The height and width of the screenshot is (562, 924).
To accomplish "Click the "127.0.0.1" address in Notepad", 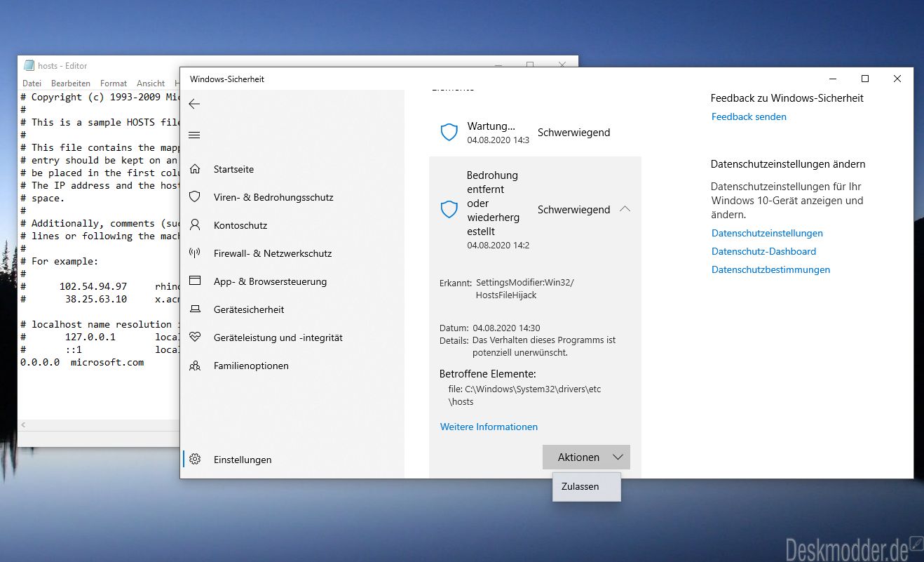I will [90, 337].
